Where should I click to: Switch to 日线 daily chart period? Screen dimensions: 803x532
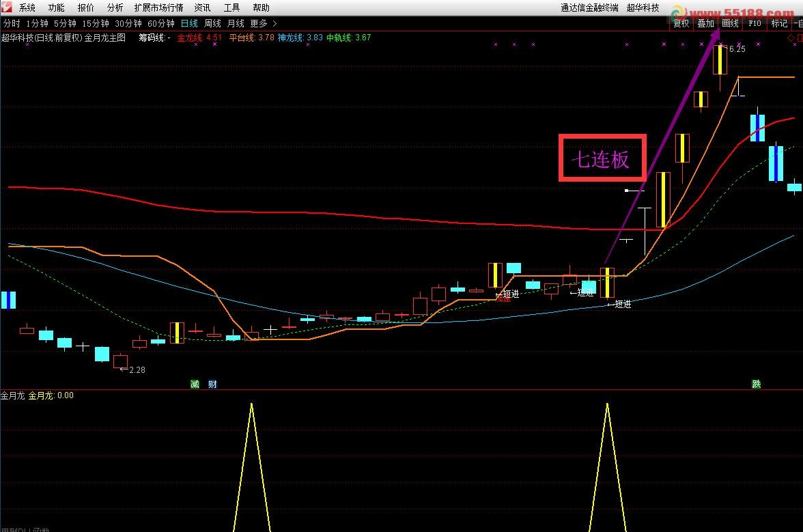pos(189,23)
